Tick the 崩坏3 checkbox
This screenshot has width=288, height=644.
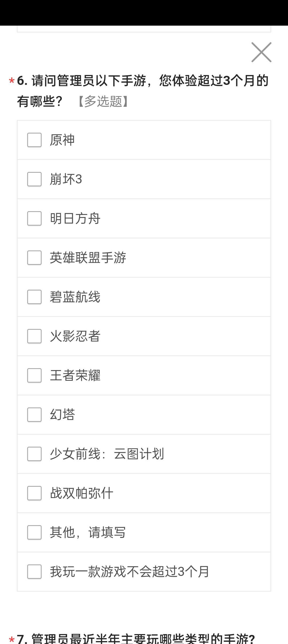[34, 179]
